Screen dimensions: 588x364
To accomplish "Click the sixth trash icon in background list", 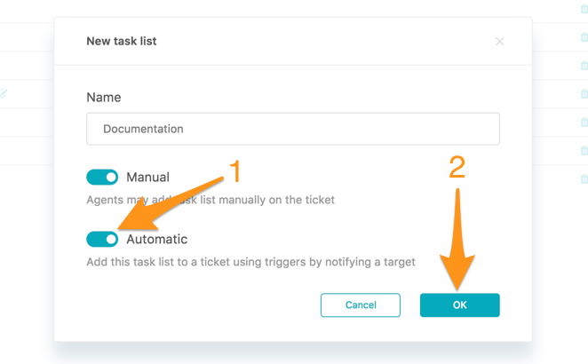I will [x=584, y=150].
